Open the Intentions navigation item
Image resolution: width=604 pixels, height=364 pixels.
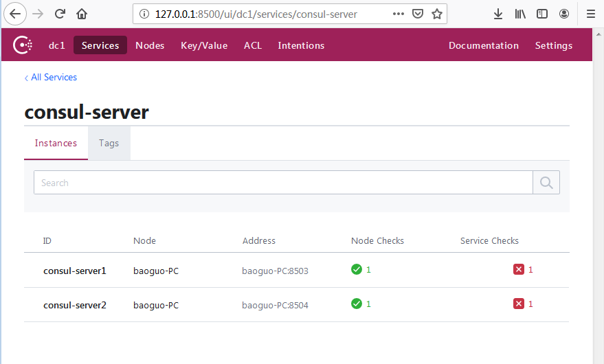click(x=301, y=45)
